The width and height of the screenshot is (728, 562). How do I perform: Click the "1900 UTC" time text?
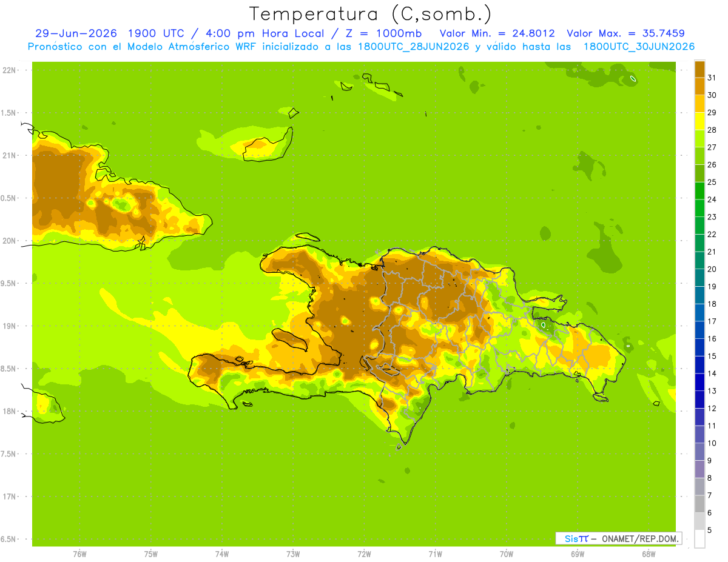coord(157,33)
